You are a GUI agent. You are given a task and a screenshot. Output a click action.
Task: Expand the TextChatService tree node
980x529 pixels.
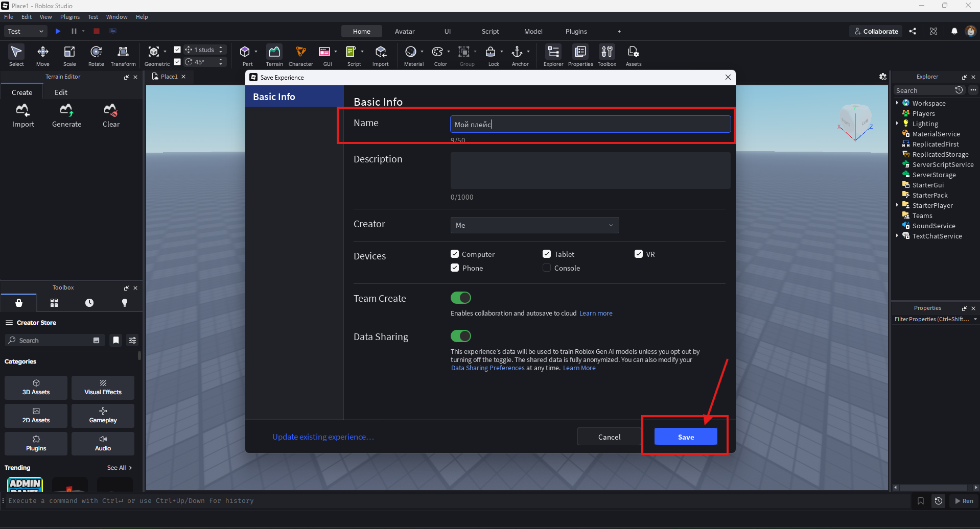(x=897, y=236)
